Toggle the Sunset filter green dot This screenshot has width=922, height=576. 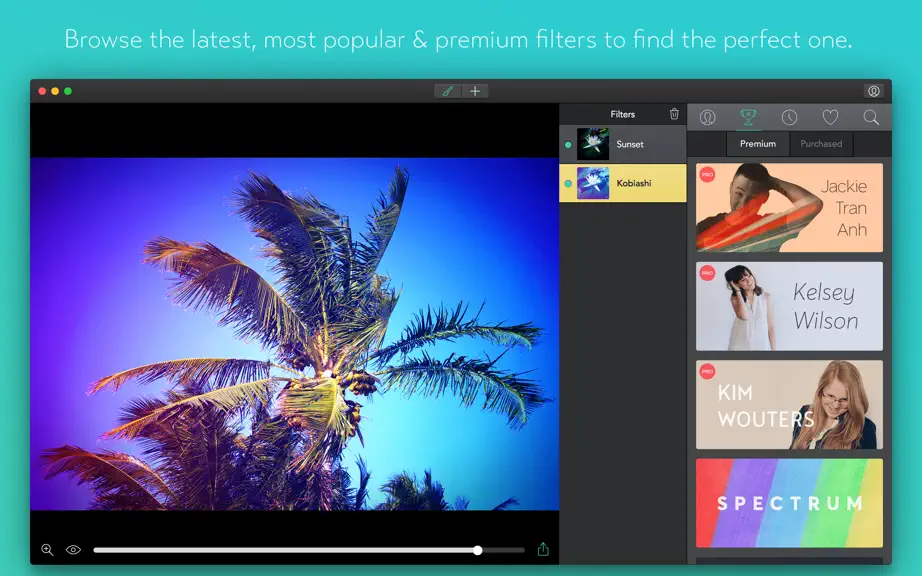click(568, 145)
